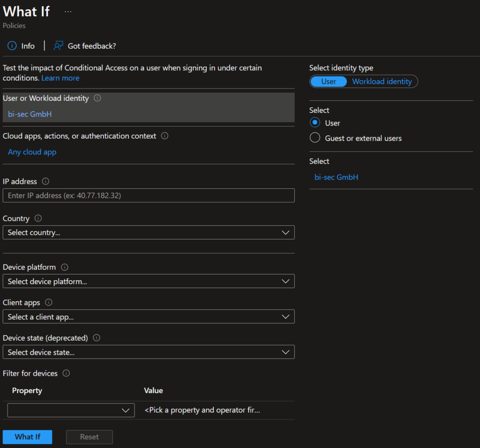Viewport: 480px width, 448px height.
Task: Open the ellipsis menu beside What If title
Action: tap(68, 11)
